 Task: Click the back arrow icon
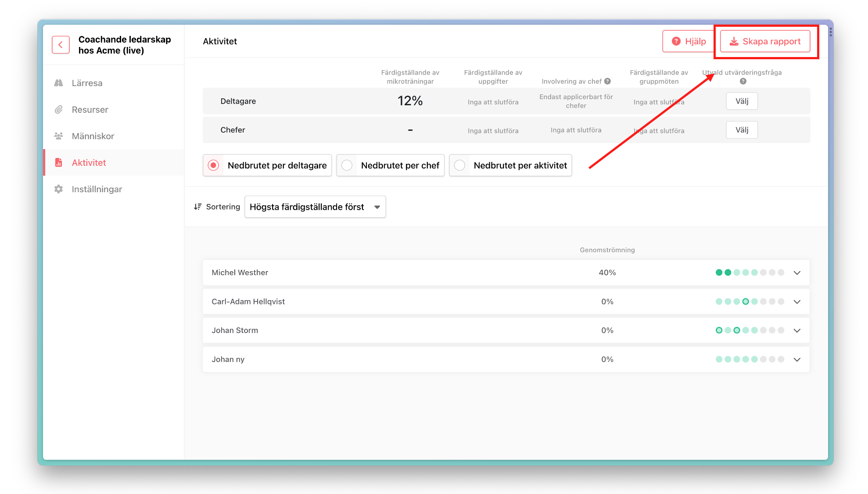pos(61,45)
